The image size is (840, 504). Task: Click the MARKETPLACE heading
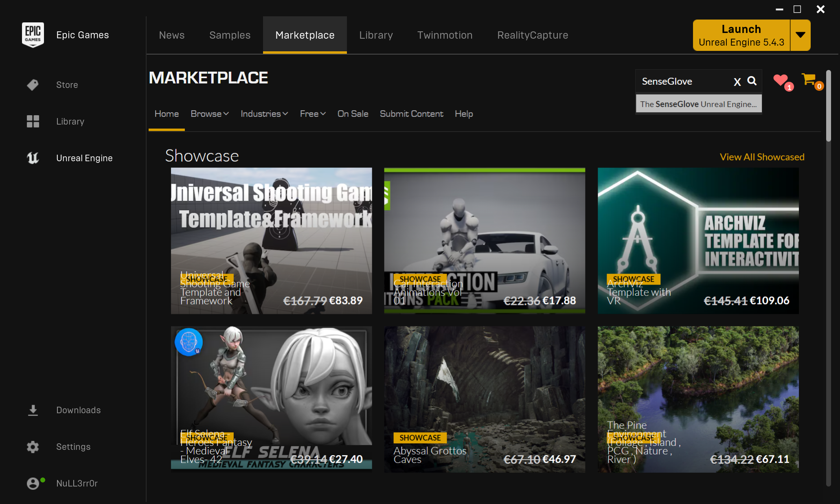(x=208, y=78)
